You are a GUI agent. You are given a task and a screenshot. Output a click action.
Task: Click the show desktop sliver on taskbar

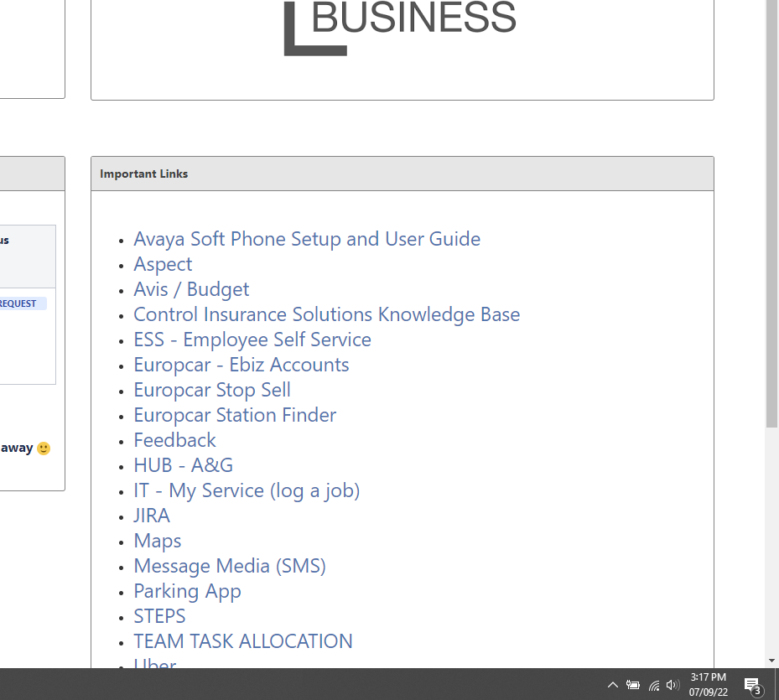click(776, 684)
